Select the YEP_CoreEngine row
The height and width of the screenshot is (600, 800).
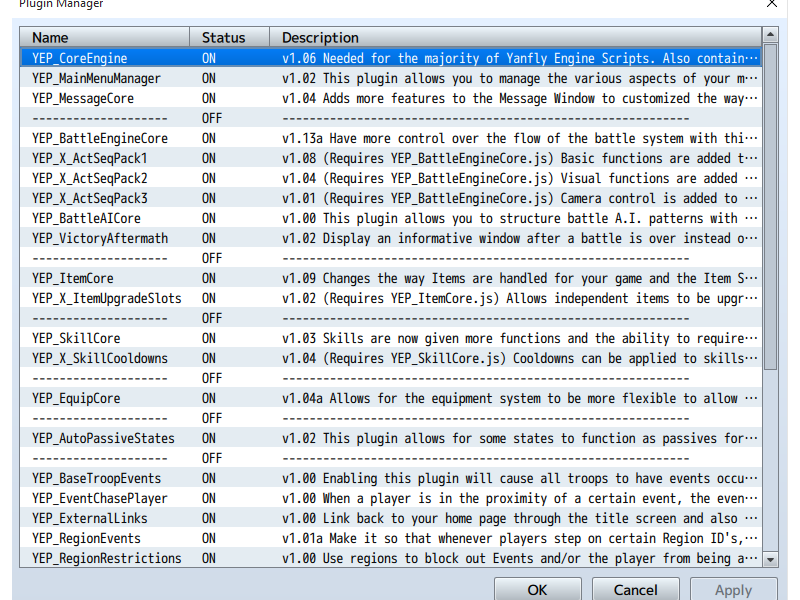391,58
